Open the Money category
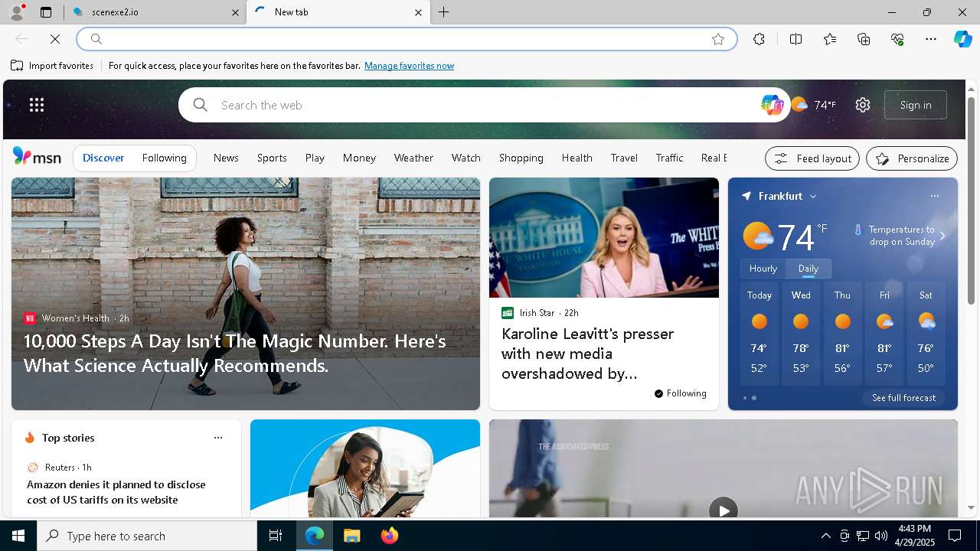This screenshot has width=980, height=551. [x=359, y=158]
